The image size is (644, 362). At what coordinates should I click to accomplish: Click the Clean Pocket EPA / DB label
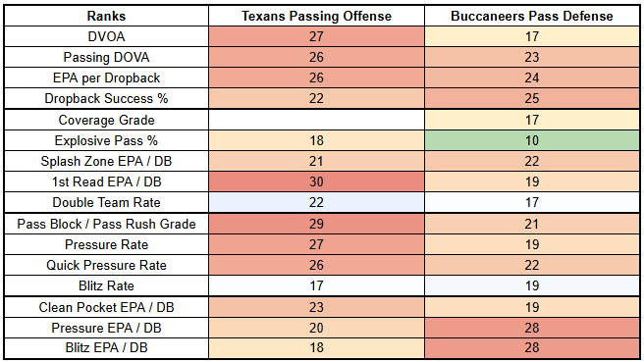(x=106, y=307)
